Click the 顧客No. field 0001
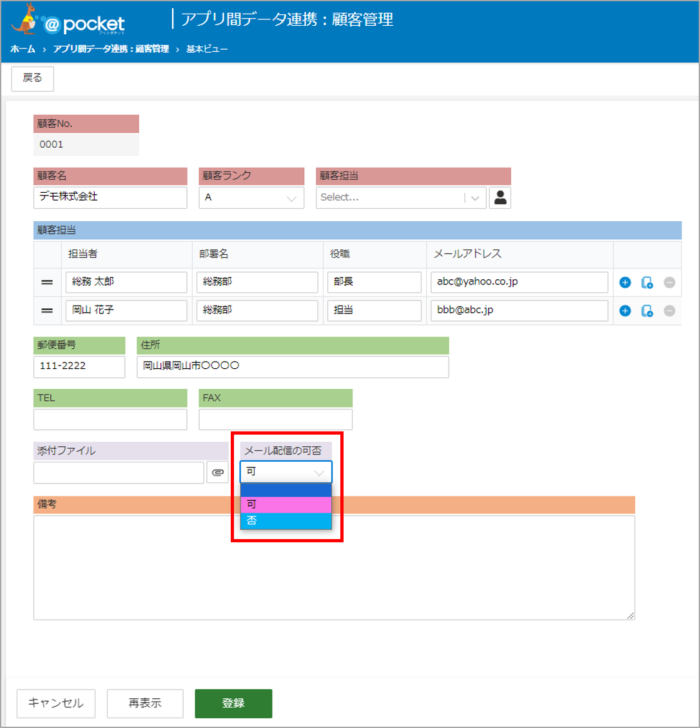Image resolution: width=700 pixels, height=728 pixels. pos(86,144)
